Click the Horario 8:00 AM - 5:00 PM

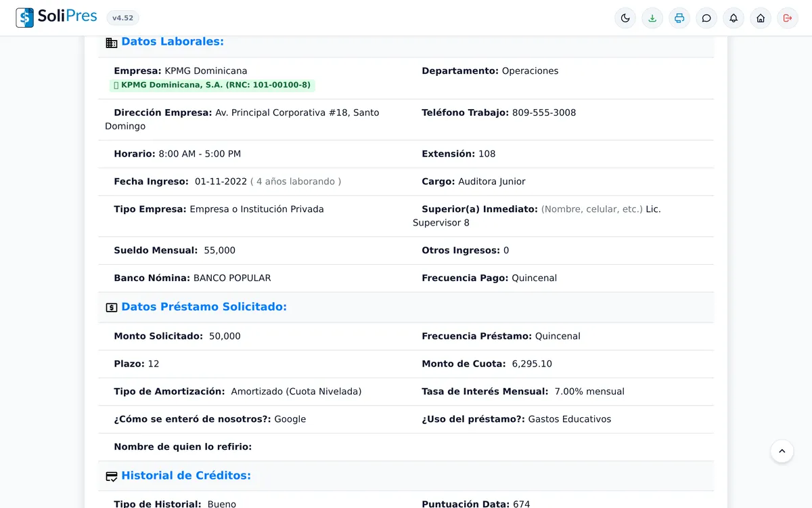point(200,154)
